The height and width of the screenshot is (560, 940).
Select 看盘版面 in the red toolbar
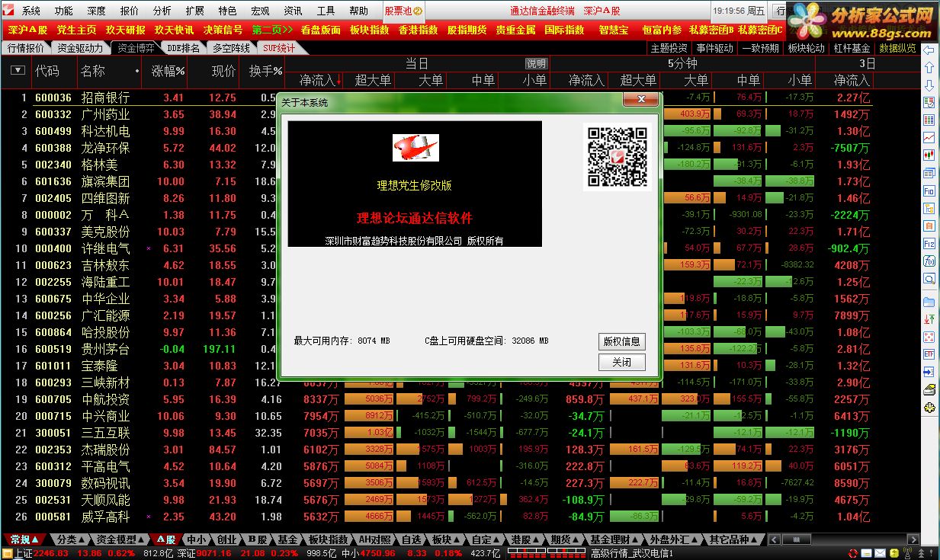click(x=320, y=30)
